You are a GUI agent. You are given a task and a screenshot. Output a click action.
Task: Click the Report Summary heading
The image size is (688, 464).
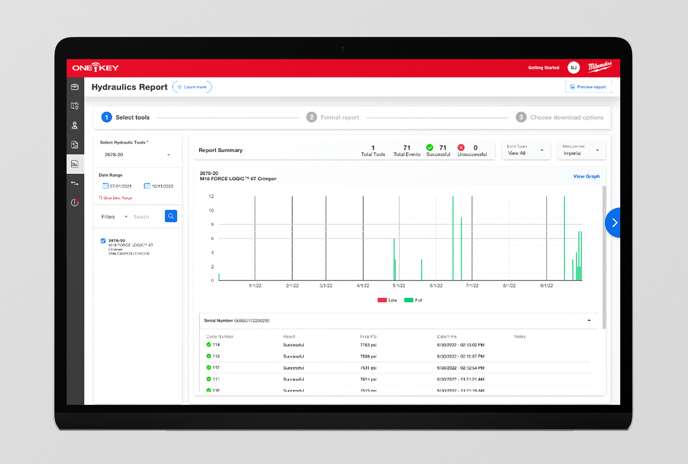[221, 150]
